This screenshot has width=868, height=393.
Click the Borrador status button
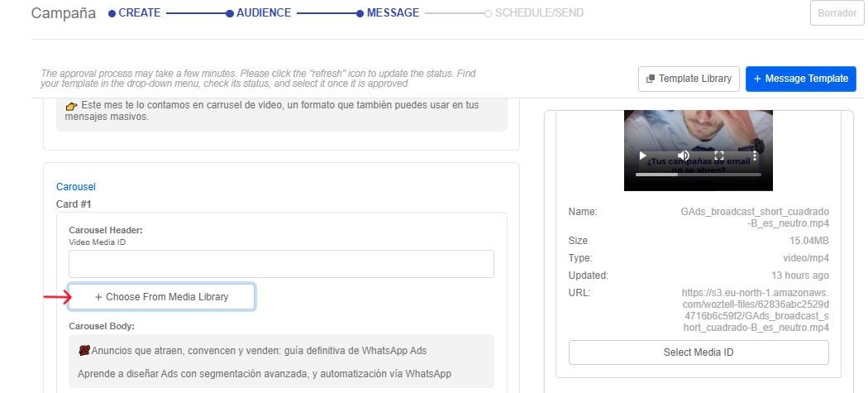point(837,13)
